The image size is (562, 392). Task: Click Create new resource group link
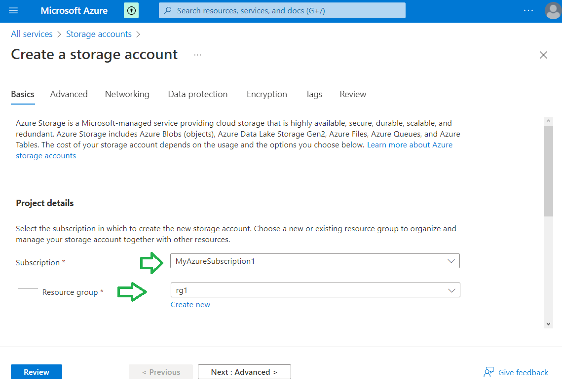pyautogui.click(x=190, y=305)
